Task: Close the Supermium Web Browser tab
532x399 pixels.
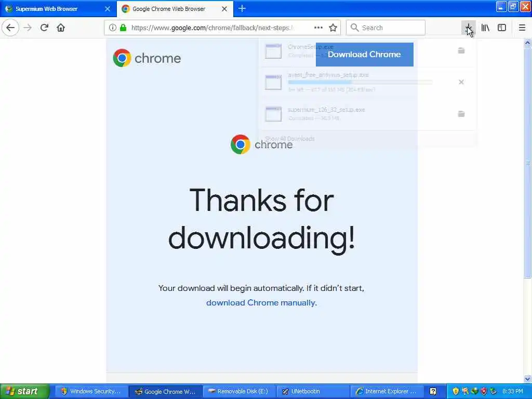Action: pos(108,9)
